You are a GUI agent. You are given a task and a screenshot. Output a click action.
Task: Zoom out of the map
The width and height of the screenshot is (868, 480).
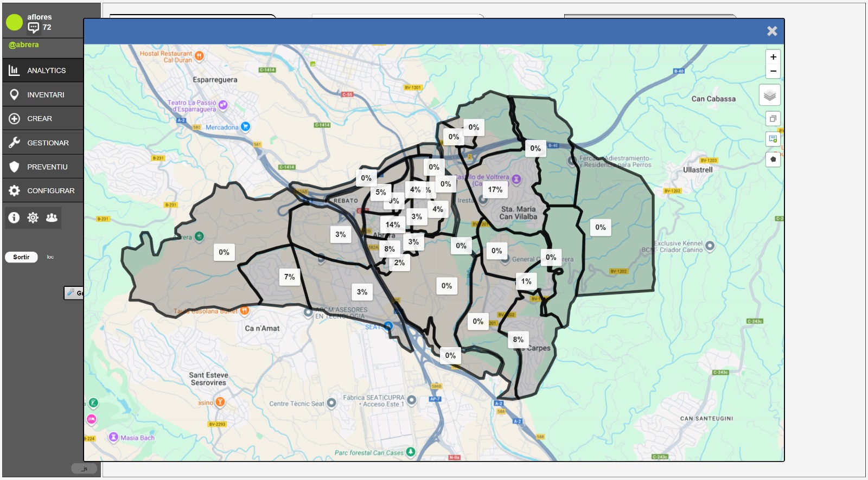click(773, 71)
